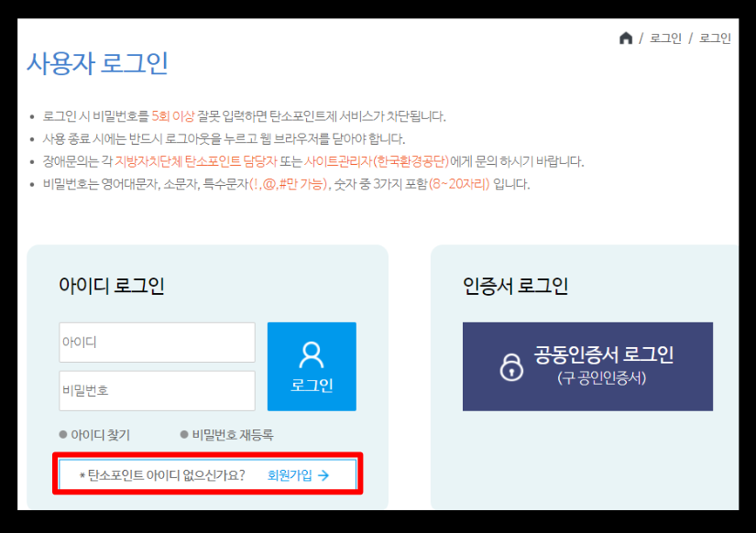Click the notice line about 로그아웃 and 웹 브라우저
Screen dimensions: 756x533
click(224, 139)
